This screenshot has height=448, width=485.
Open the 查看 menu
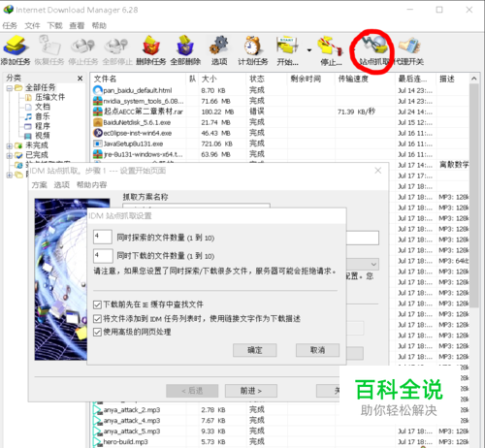pos(77,25)
